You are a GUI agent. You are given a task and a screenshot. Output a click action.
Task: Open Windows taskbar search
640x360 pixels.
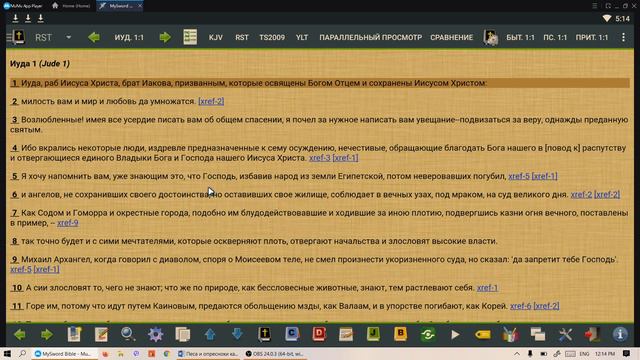[x=22, y=353]
